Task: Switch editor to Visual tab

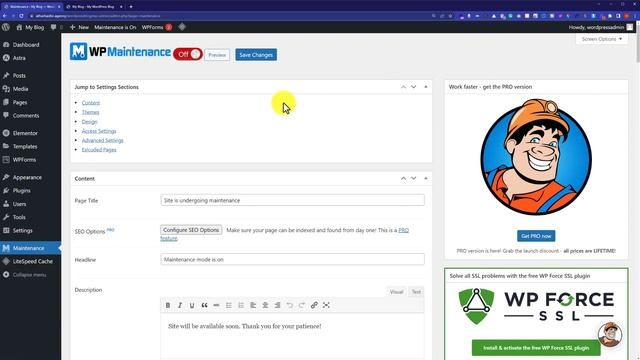Action: point(396,292)
